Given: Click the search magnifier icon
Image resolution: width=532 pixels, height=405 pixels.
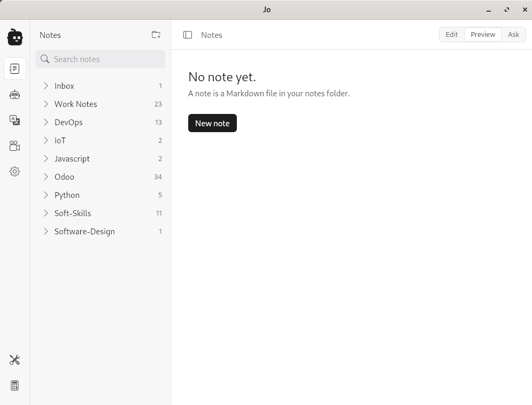Looking at the screenshot, I should [45, 59].
